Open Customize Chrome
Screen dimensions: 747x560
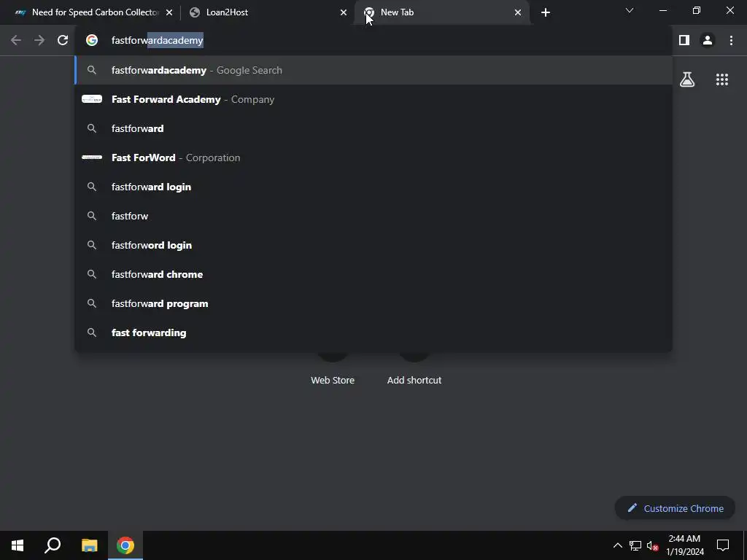(675, 508)
